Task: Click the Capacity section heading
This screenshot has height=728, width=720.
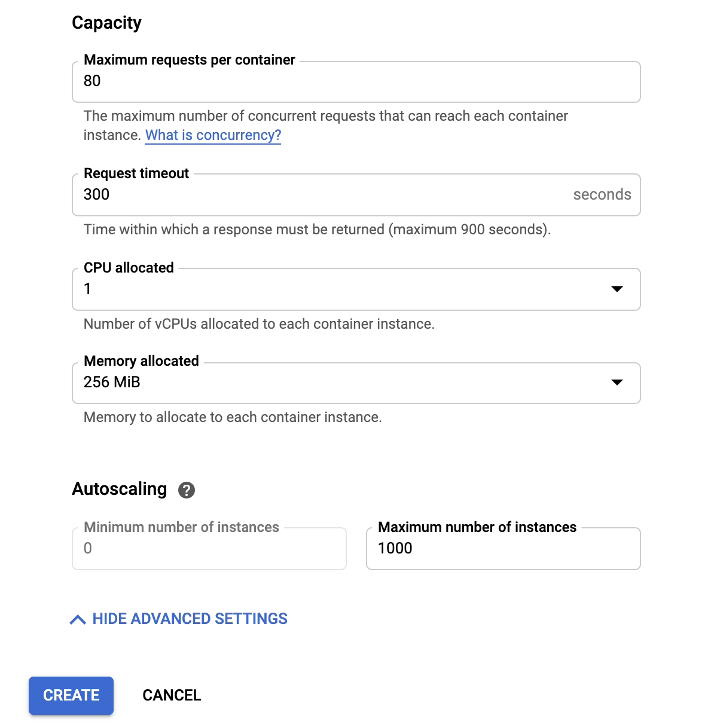Action: [106, 23]
